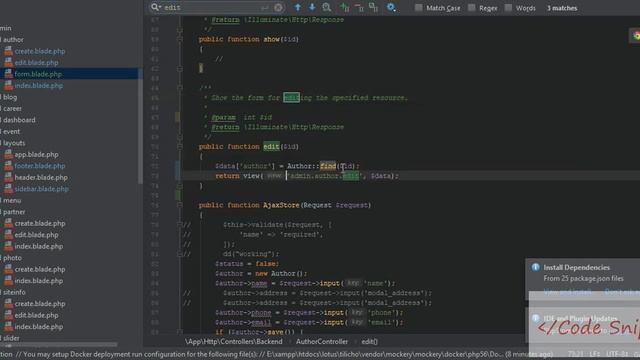Enable the Match Case checkbox
The width and height of the screenshot is (640, 360).
[419, 8]
